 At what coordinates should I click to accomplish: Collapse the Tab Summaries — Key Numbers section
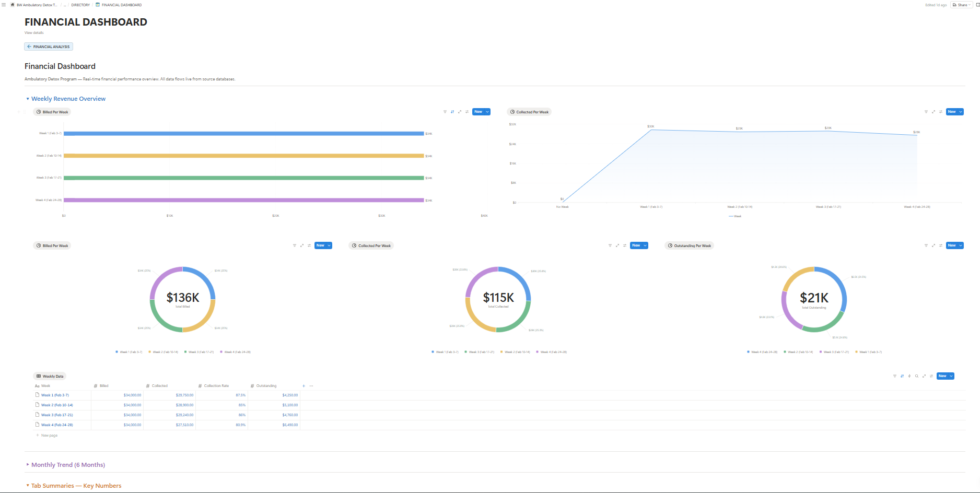[x=28, y=486]
